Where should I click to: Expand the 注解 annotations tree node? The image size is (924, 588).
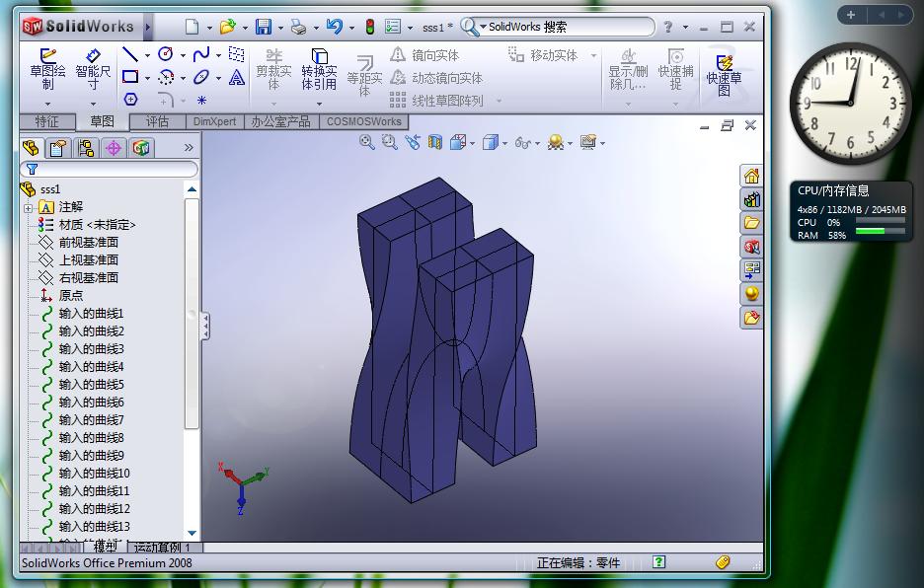pos(28,207)
